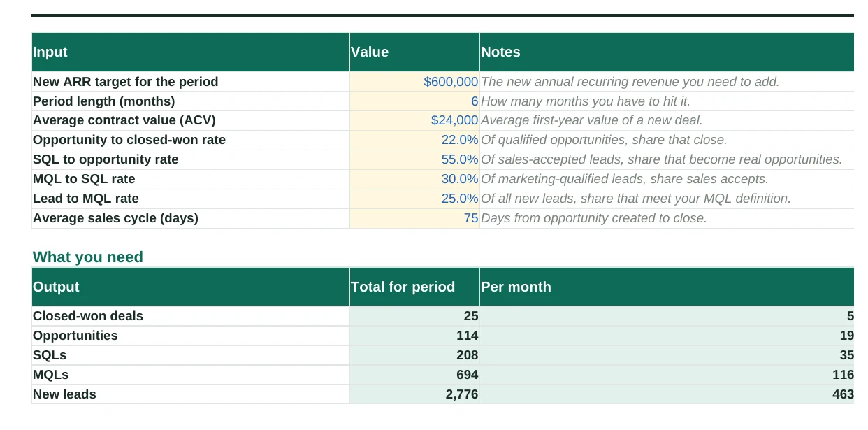Select the Closed-won deals row label
This screenshot has width=868, height=430.
pos(88,316)
